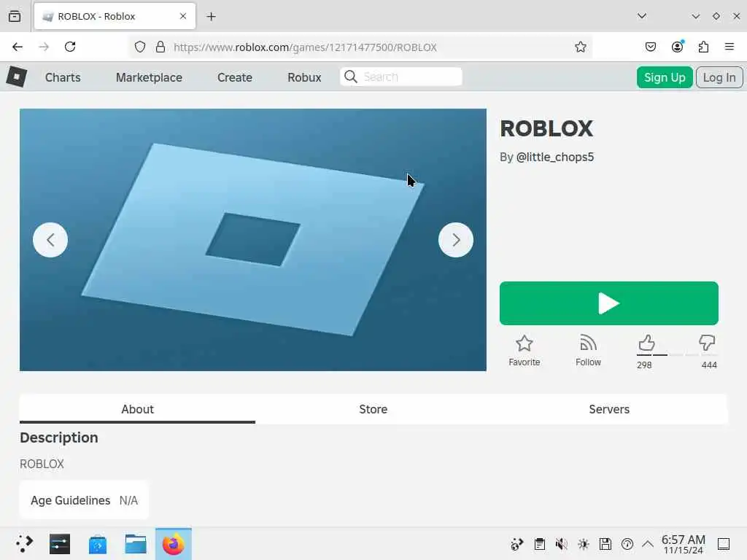
Task: Open the browser extensions icon
Action: point(703,47)
